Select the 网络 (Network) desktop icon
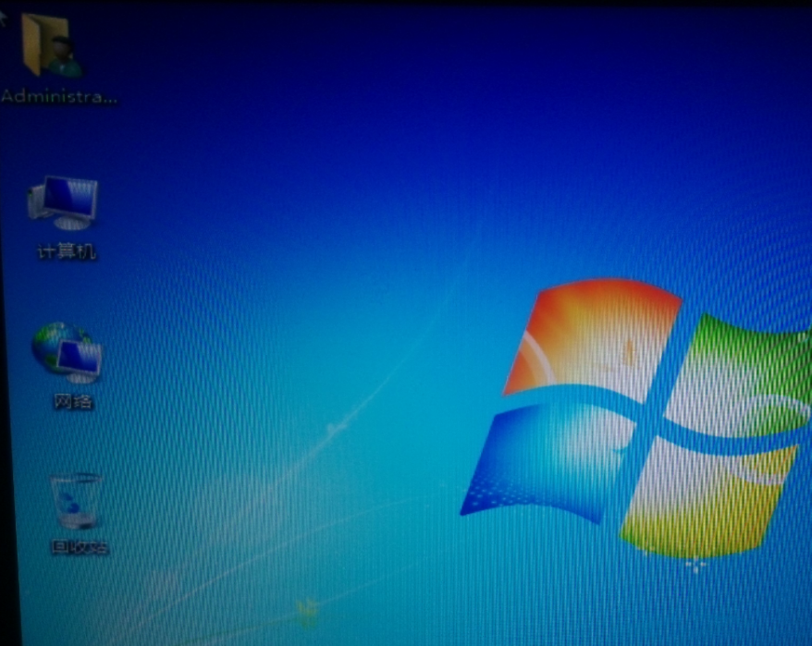 tap(68, 352)
